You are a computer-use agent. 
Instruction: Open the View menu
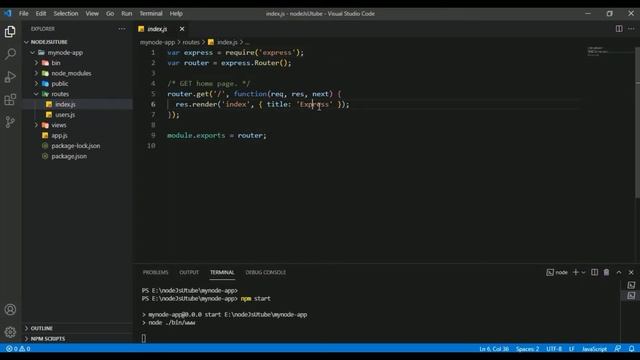(x=92, y=13)
